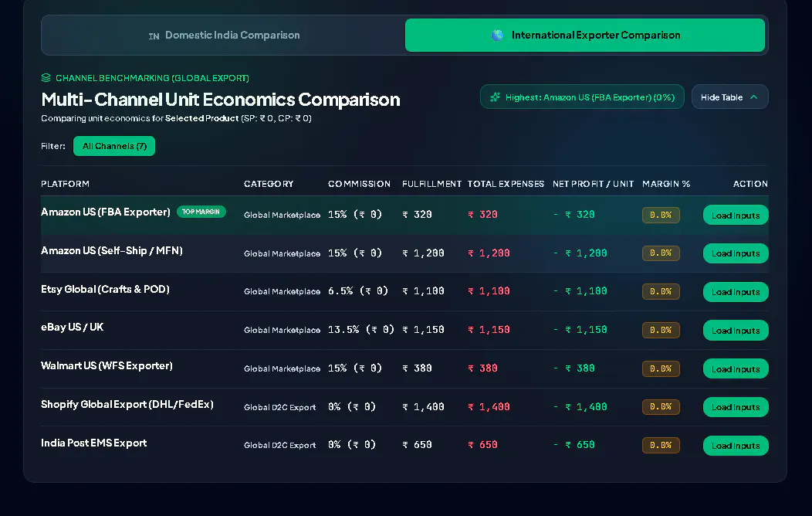Click the COMMISSION column header
This screenshot has height=516, width=812.
[360, 184]
